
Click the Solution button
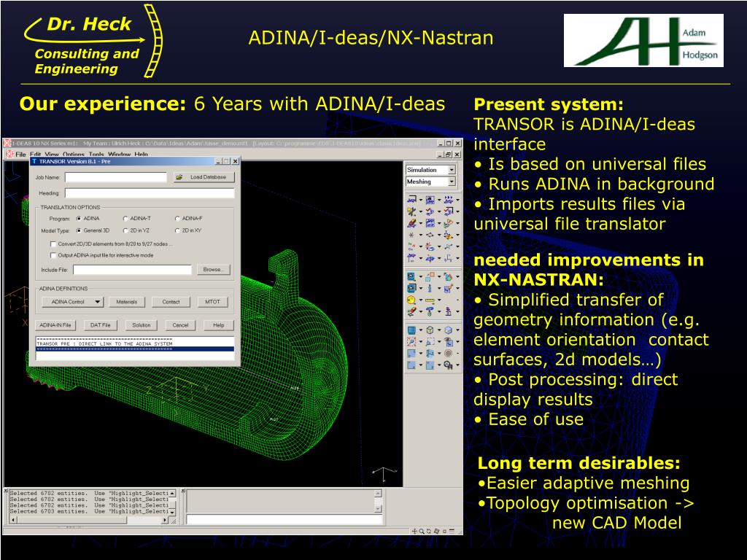pos(141,325)
